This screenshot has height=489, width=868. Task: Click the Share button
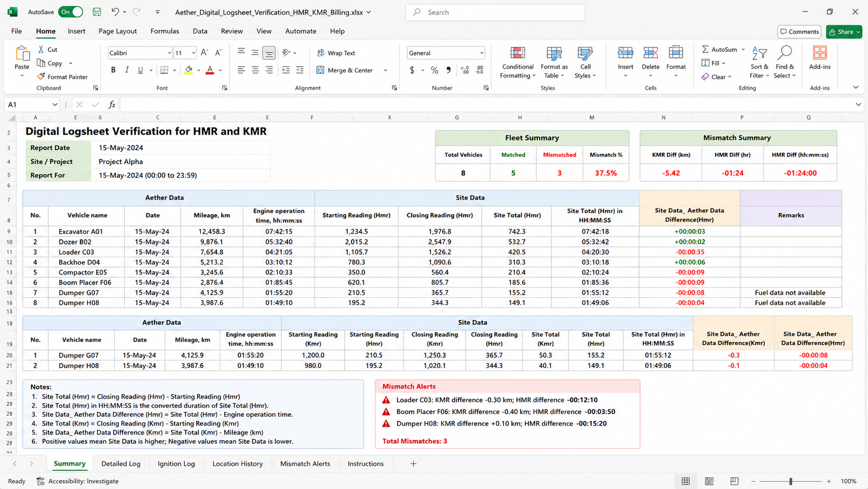844,32
